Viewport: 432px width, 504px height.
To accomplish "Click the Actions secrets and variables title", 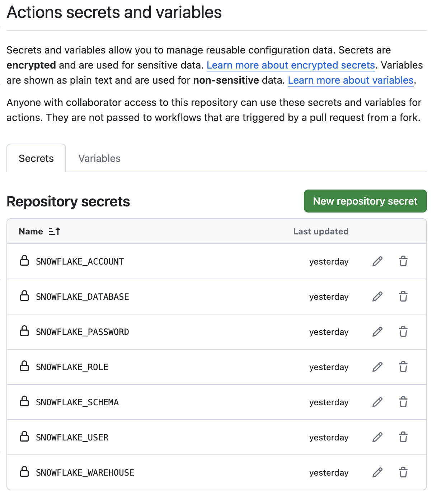I will pos(114,12).
